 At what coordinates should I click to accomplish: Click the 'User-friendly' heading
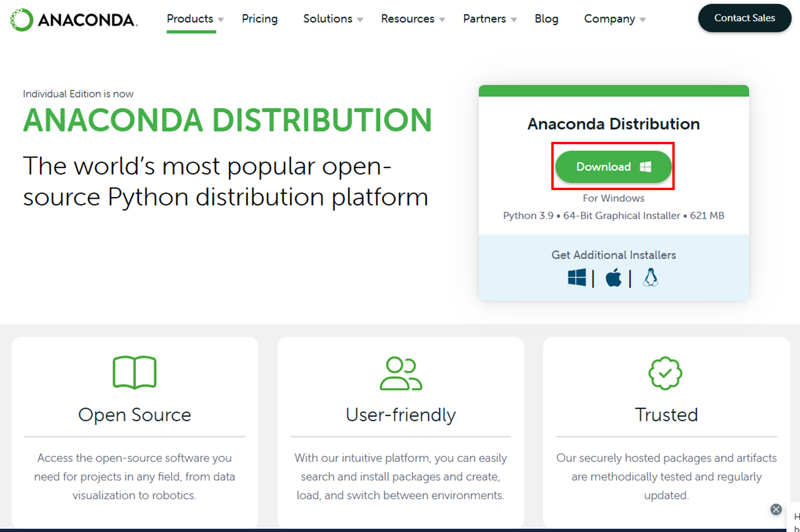tap(401, 415)
